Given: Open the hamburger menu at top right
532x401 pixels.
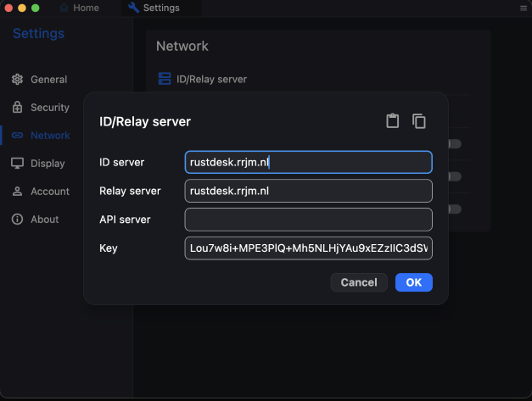Looking at the screenshot, I should click(524, 8).
